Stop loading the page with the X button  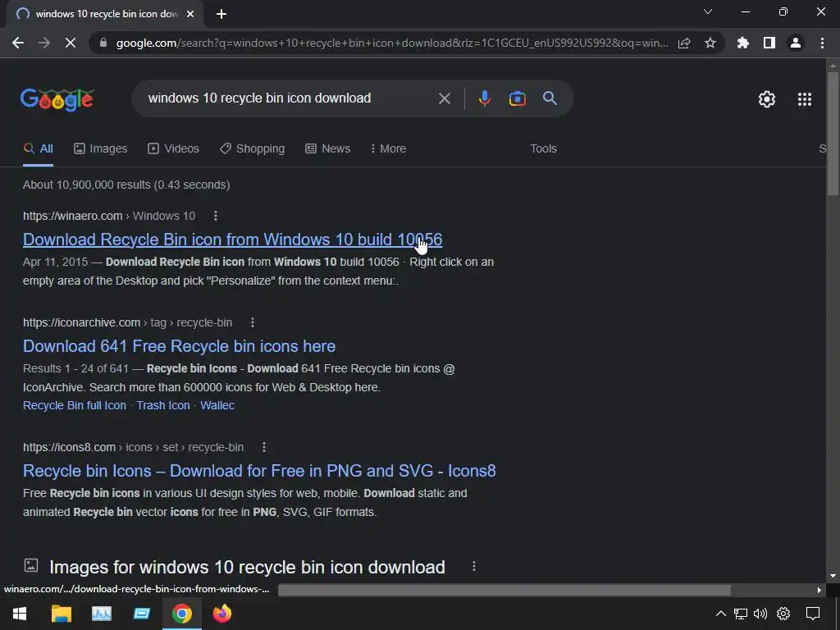pyautogui.click(x=71, y=43)
